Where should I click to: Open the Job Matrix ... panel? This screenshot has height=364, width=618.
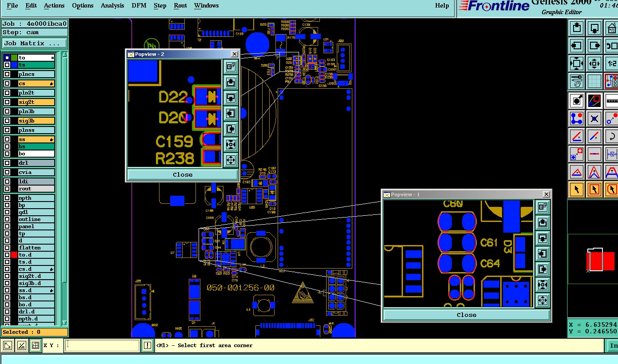(x=35, y=43)
